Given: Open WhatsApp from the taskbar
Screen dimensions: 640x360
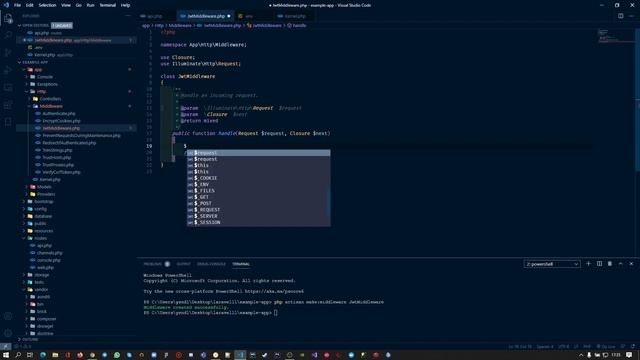Looking at the screenshot, I should [117, 355].
